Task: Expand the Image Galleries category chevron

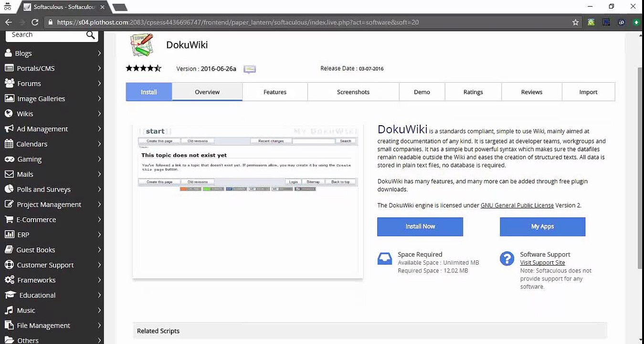Action: (x=99, y=98)
